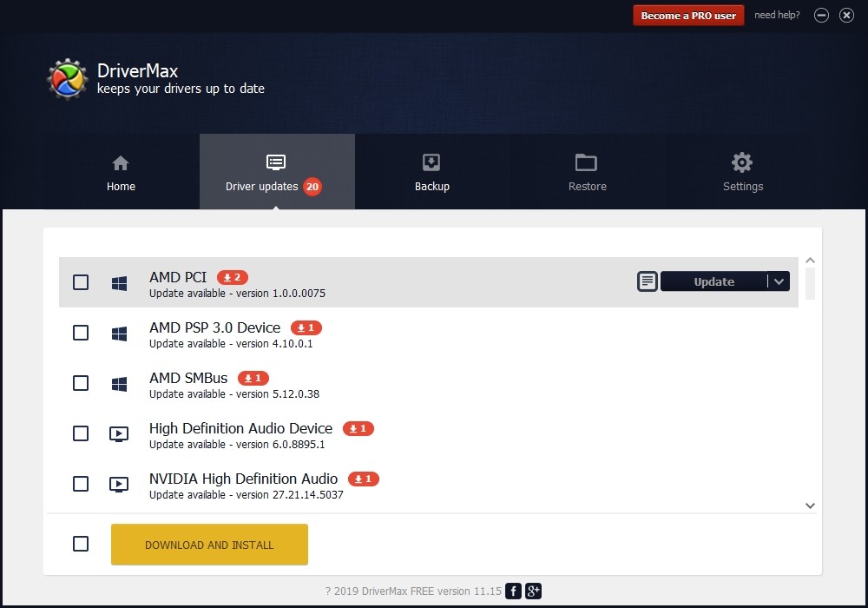Click the need help? link
This screenshot has width=868, height=608.
click(x=777, y=15)
